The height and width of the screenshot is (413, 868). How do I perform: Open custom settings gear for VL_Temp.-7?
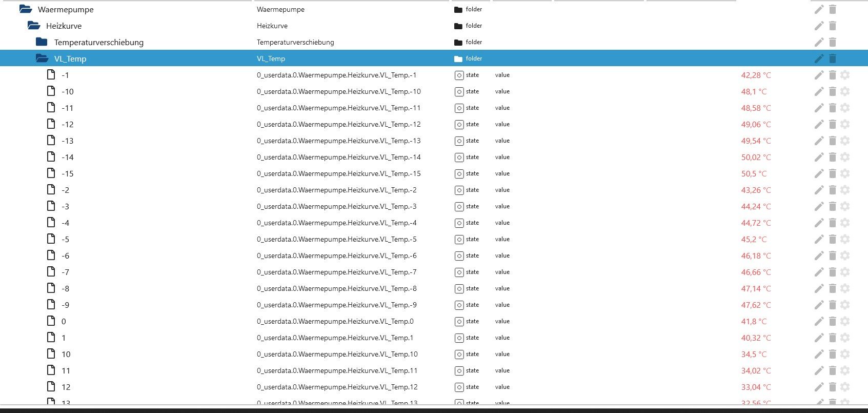[845, 272]
